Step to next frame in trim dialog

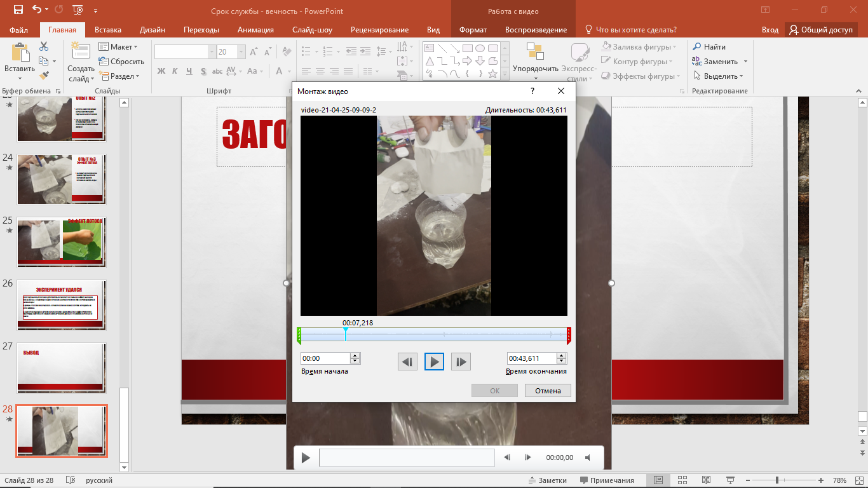click(x=461, y=362)
